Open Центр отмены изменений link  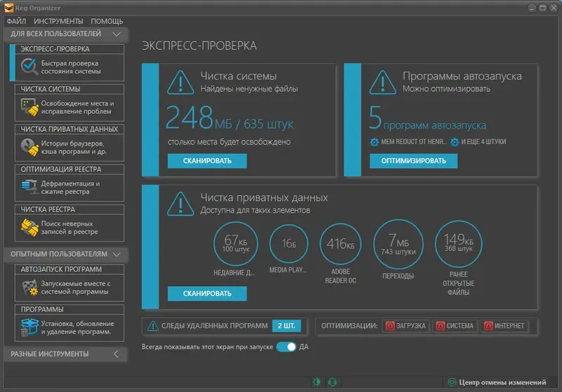click(x=502, y=382)
